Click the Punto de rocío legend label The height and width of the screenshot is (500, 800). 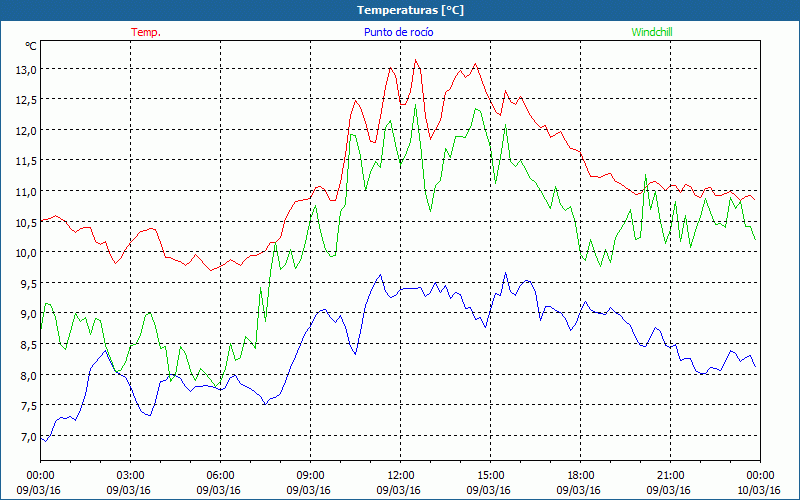398,32
